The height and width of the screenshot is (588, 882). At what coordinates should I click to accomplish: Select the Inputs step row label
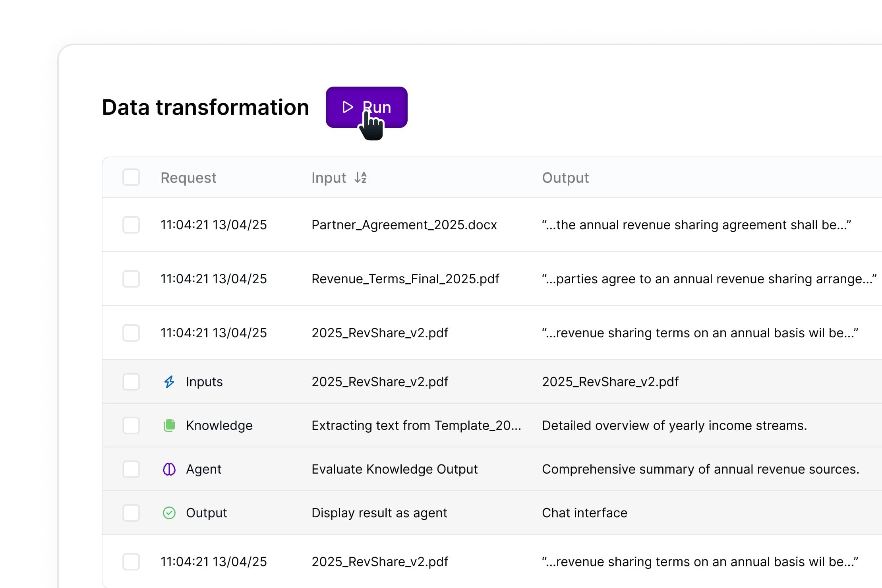(x=204, y=382)
